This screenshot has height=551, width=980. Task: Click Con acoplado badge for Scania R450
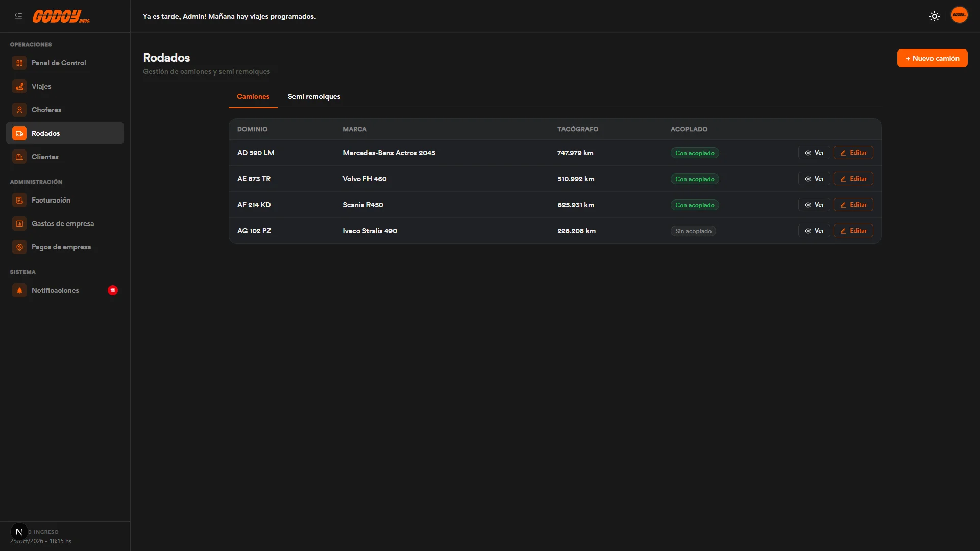[695, 205]
